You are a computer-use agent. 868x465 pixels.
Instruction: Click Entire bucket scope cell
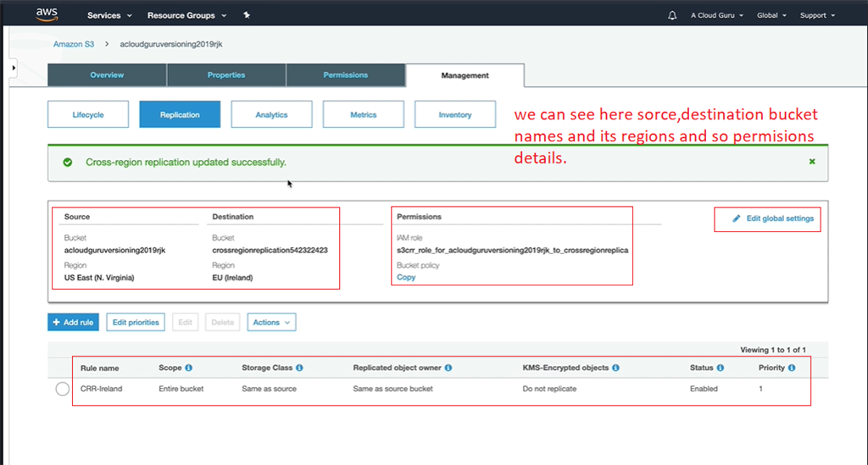pos(181,389)
